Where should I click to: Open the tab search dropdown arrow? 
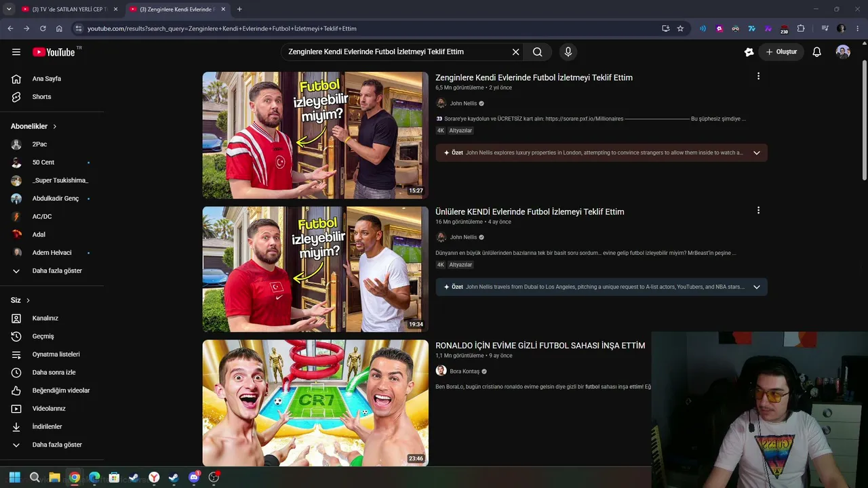(9, 9)
